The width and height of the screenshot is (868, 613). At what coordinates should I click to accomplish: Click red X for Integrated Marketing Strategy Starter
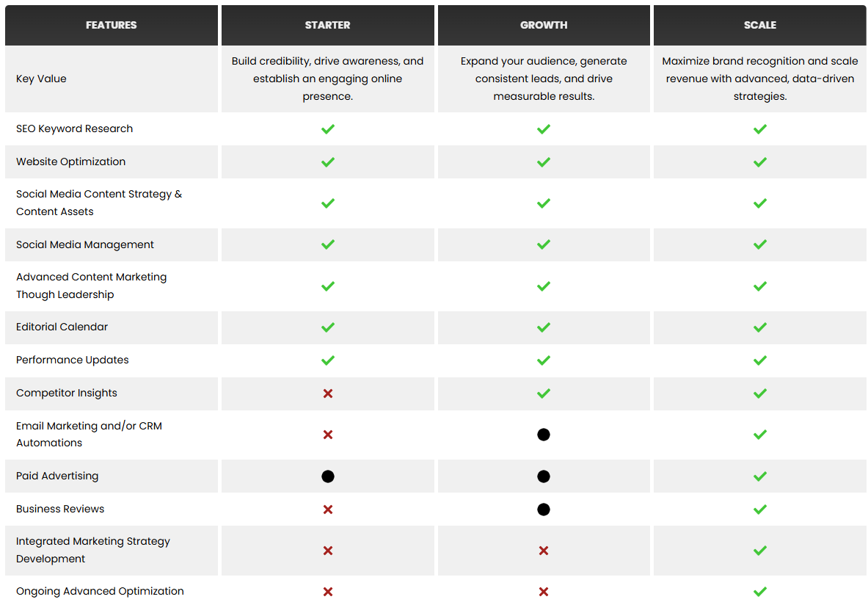(x=328, y=551)
